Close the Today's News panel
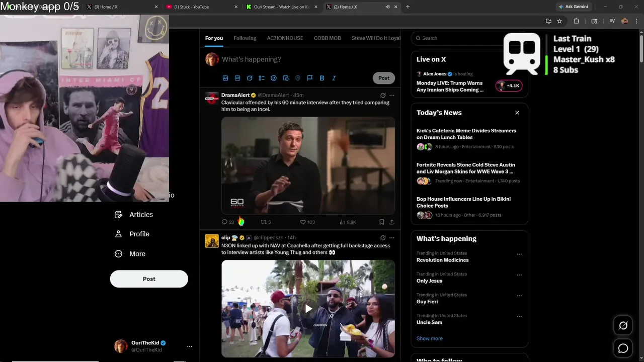 pyautogui.click(x=517, y=113)
